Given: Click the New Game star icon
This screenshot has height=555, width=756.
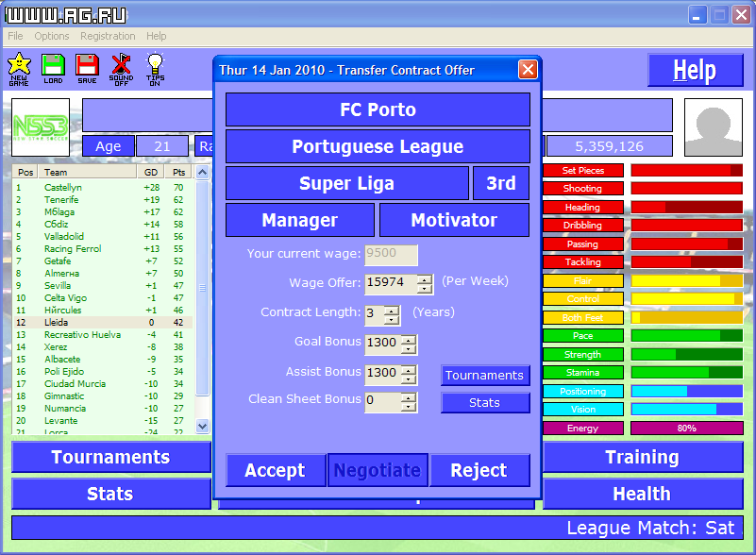Looking at the screenshot, I should (19, 66).
